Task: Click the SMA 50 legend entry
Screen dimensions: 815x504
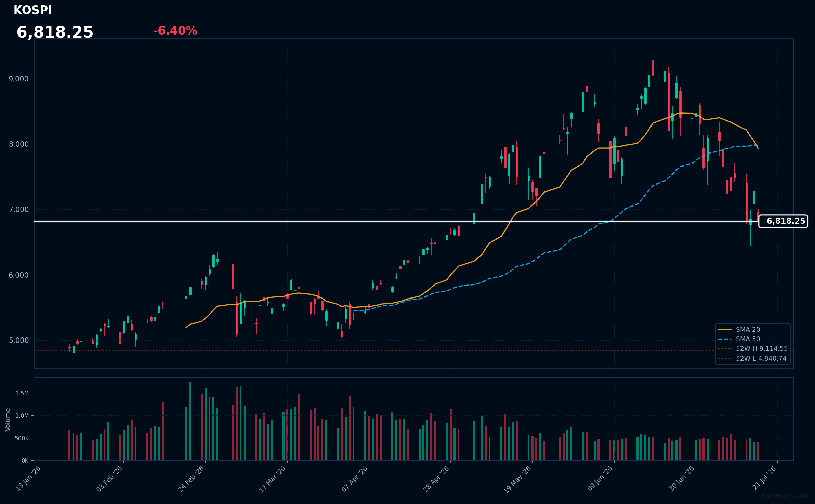Action: (739, 339)
